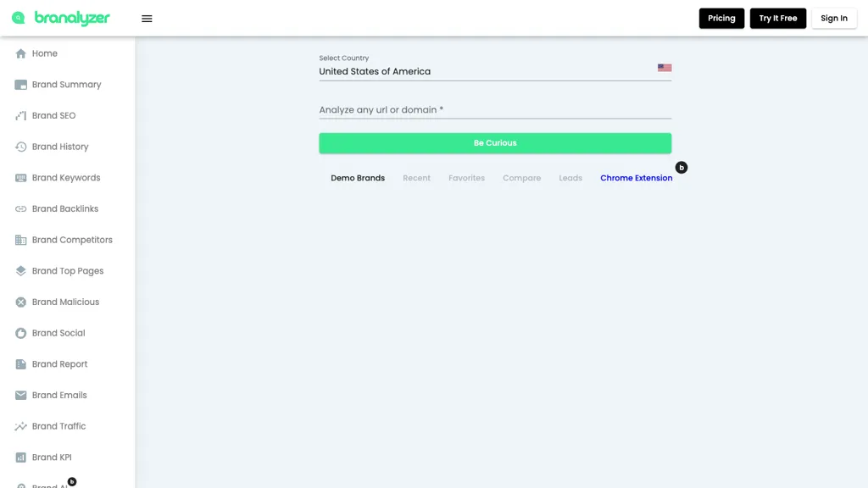Open Brand SEO text in sidebar
Viewport: 868px width, 488px height.
pos(53,115)
